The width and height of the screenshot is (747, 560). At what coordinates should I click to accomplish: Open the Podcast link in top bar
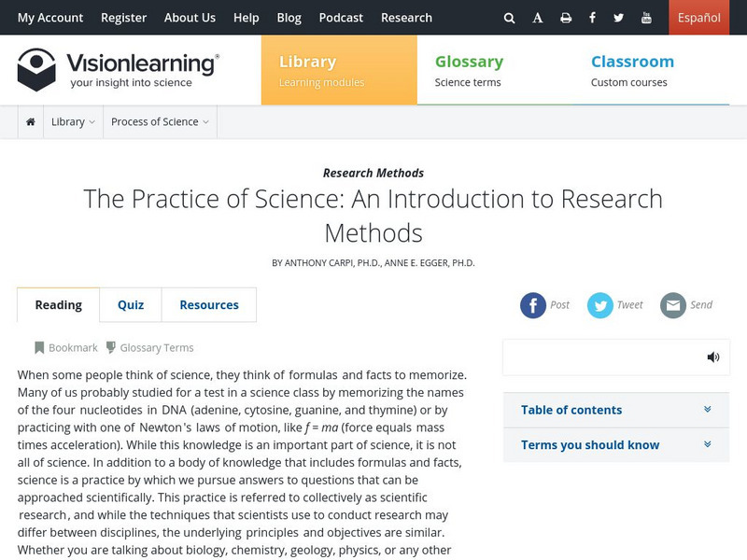click(341, 18)
